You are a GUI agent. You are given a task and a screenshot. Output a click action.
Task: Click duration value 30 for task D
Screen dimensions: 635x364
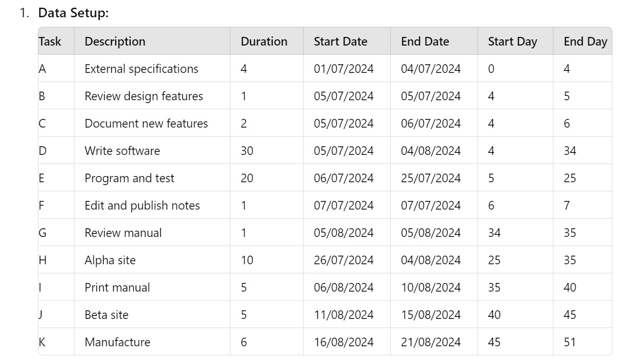[x=246, y=151]
